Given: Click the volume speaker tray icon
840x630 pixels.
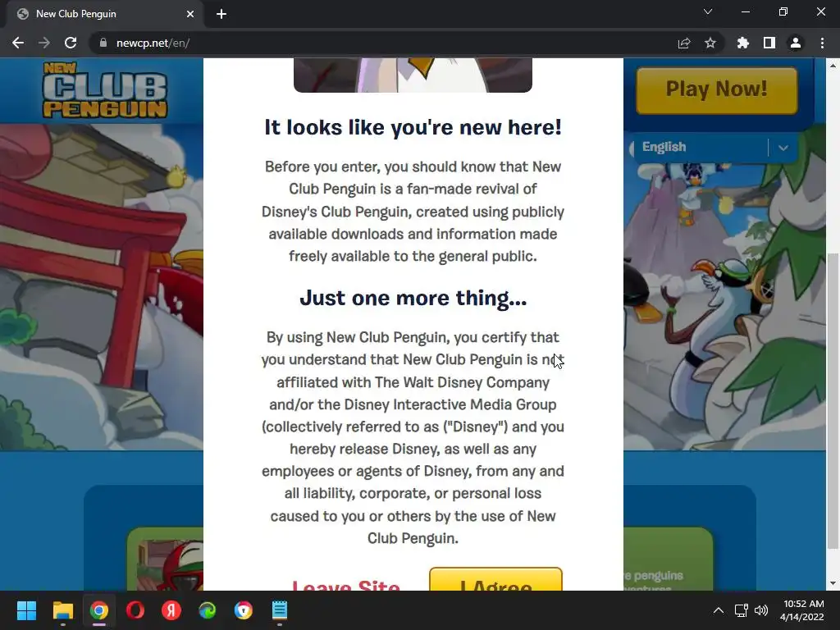Looking at the screenshot, I should coord(760,610).
